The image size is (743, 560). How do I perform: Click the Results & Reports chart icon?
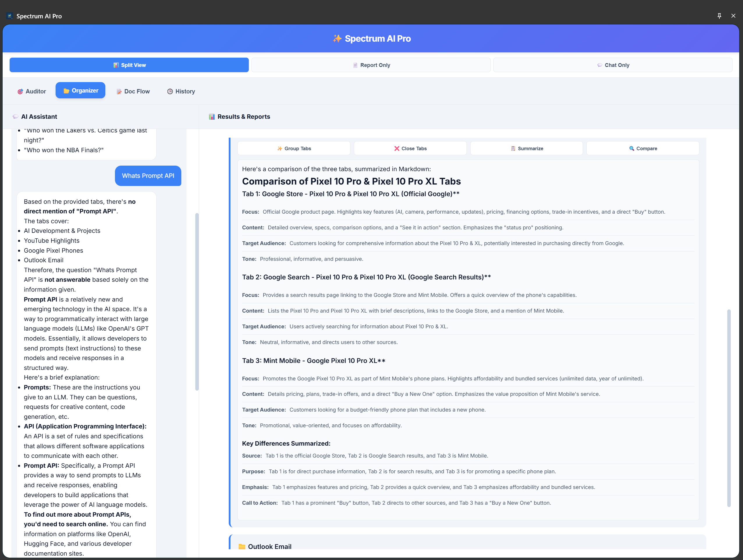click(212, 116)
